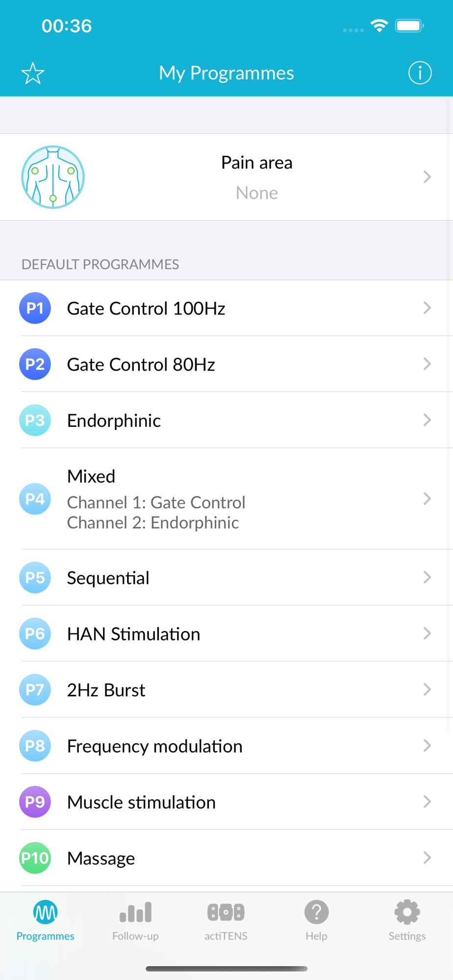This screenshot has height=980, width=453.
Task: Tap the green P10 badge icon
Action: pyautogui.click(x=35, y=858)
